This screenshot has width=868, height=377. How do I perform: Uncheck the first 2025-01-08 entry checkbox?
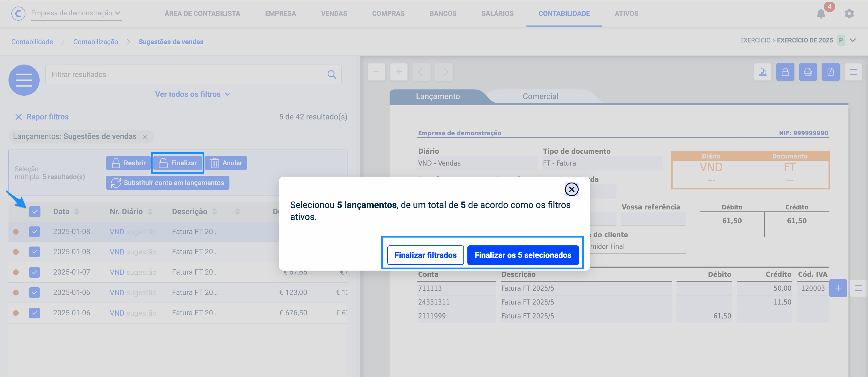[x=35, y=232]
